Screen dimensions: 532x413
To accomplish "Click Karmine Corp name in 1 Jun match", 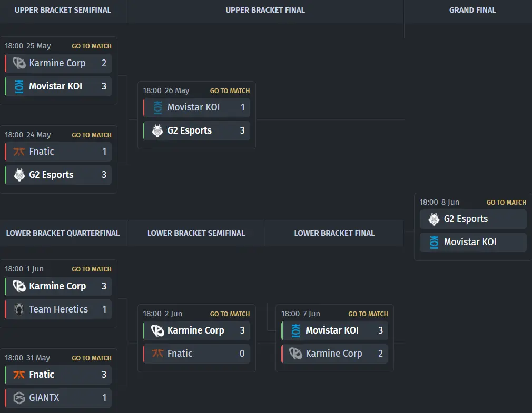I will 57,286.
